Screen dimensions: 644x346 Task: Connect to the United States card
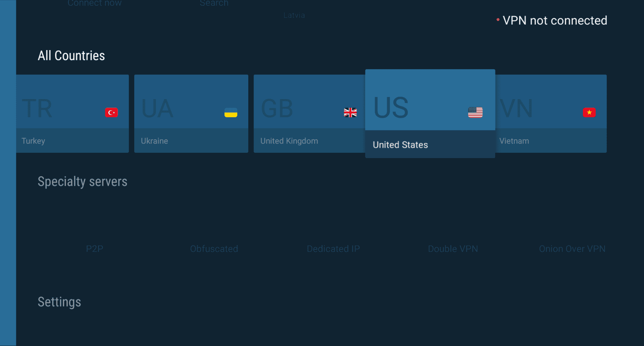(x=430, y=114)
